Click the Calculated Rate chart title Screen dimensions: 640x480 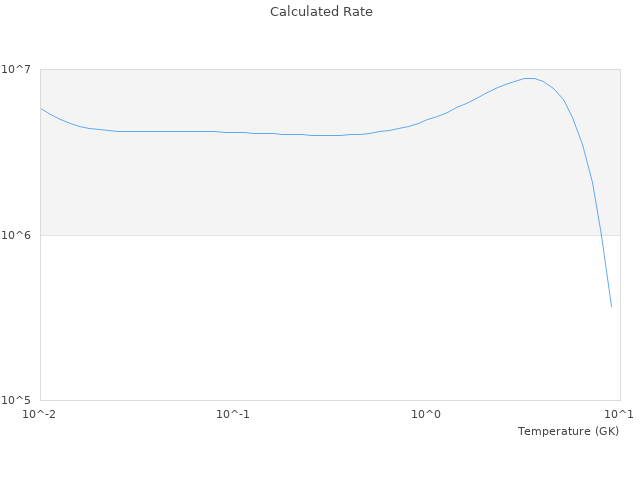point(320,12)
